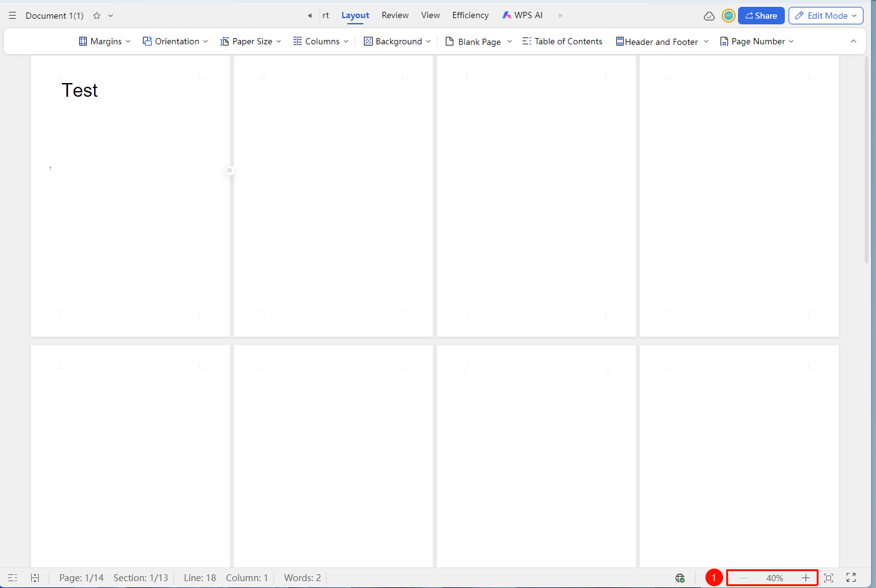The width and height of the screenshot is (876, 588).
Task: Expand the Margins dropdown
Action: 105,41
